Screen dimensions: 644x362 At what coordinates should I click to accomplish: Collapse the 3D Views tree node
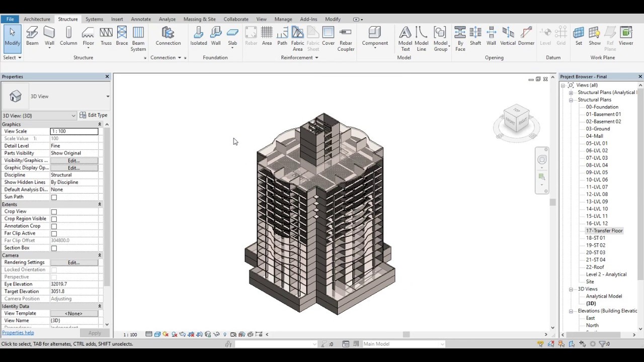pyautogui.click(x=571, y=289)
